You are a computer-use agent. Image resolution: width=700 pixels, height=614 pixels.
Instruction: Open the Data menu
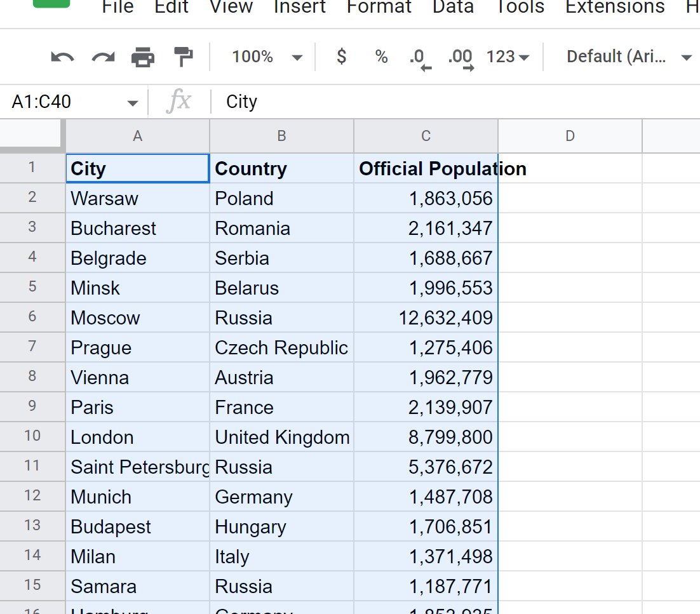[x=453, y=8]
